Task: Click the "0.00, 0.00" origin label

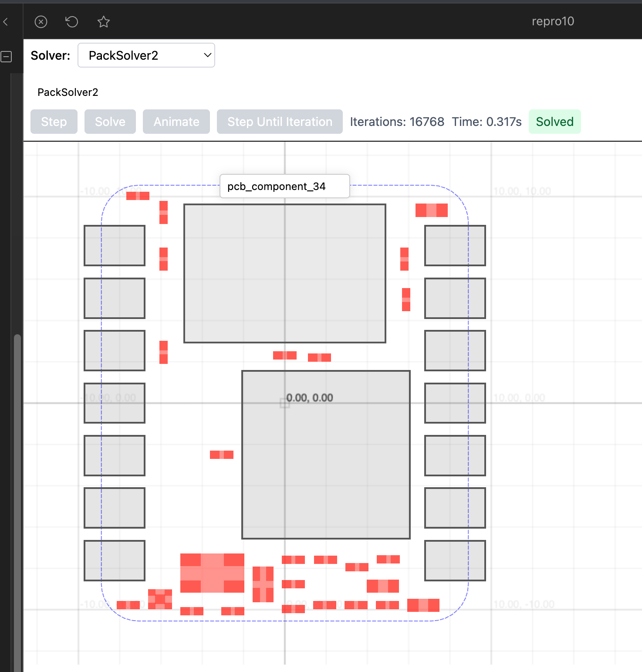Action: click(310, 398)
